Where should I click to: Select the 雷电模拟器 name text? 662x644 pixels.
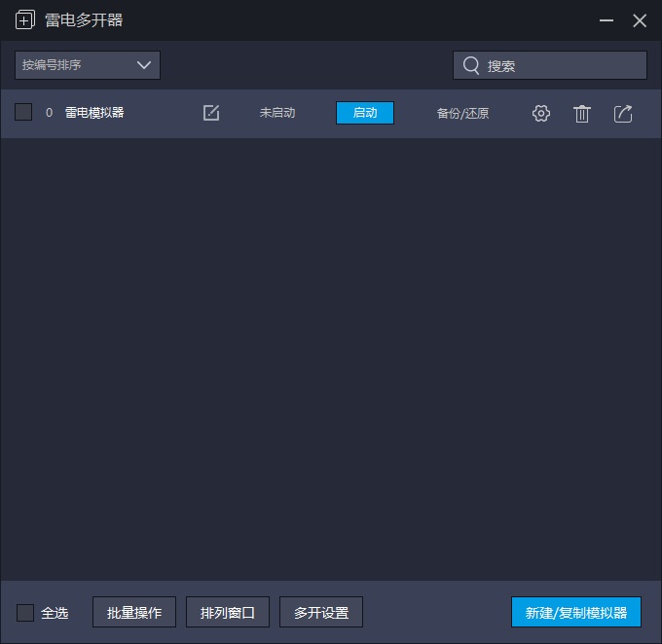click(x=94, y=112)
